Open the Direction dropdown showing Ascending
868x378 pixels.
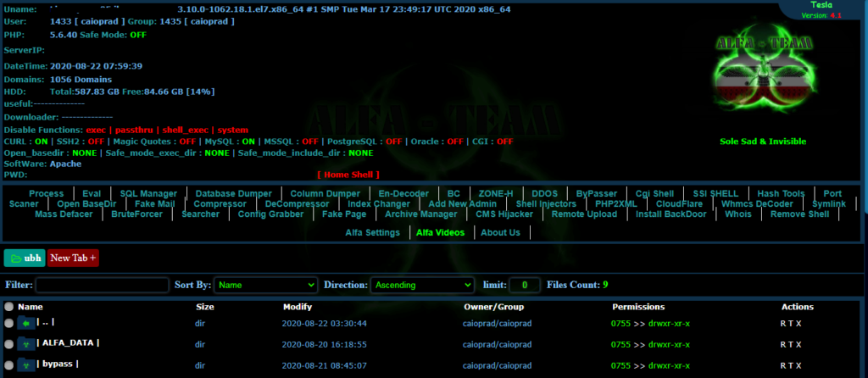pos(422,286)
